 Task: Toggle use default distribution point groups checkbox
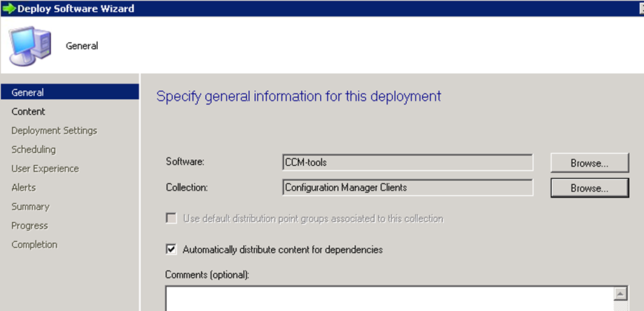pyautogui.click(x=171, y=218)
